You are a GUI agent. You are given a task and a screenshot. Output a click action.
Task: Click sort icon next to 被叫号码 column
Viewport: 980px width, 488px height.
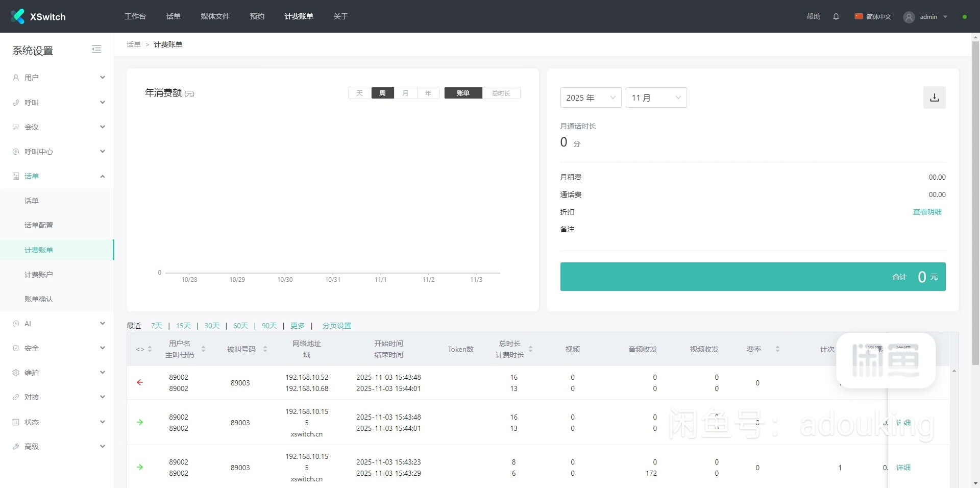(x=265, y=349)
